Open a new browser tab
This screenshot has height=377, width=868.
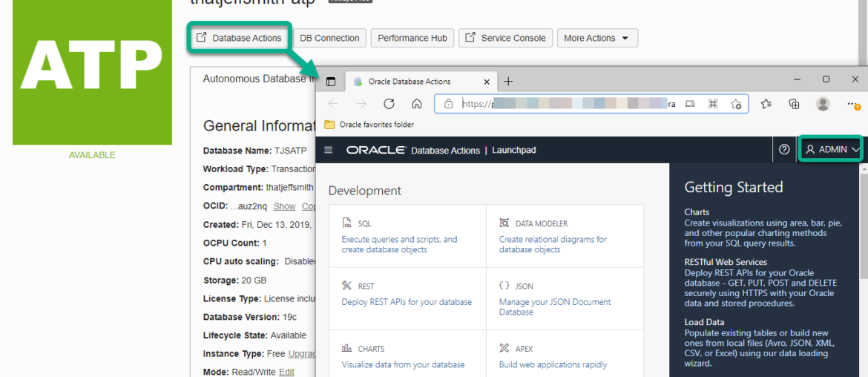tap(508, 82)
